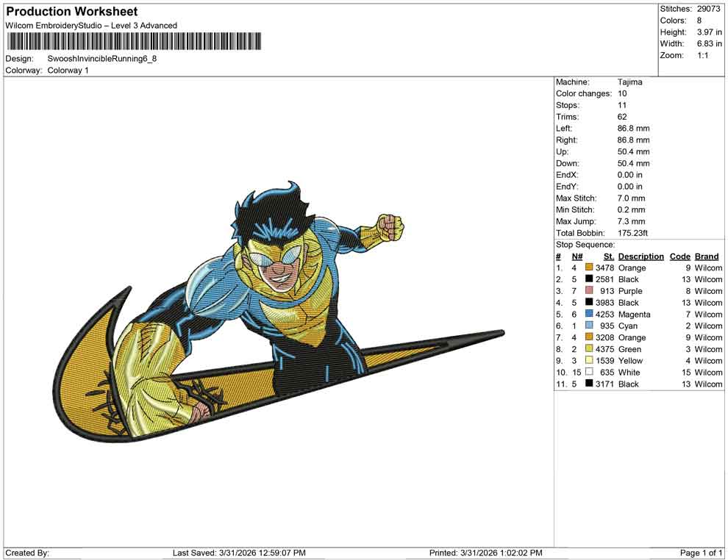Click the Total Bobbin value 175.23ft
This screenshot has height=560, width=728.
coord(633,233)
